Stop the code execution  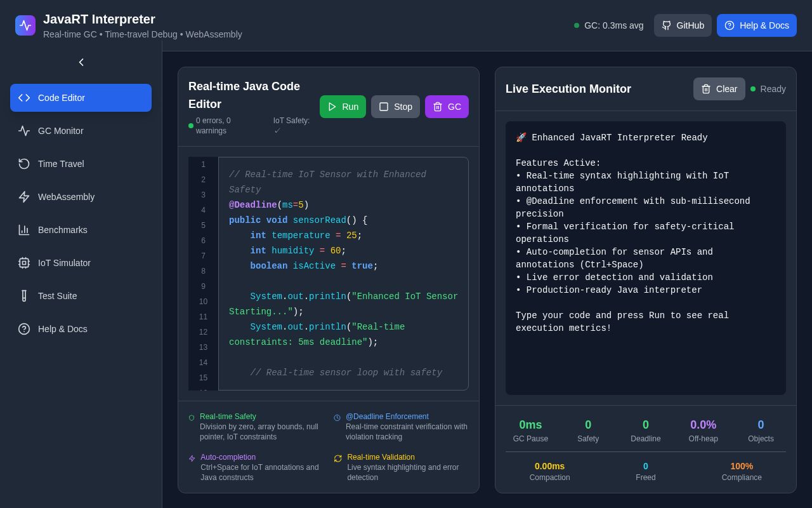395,107
